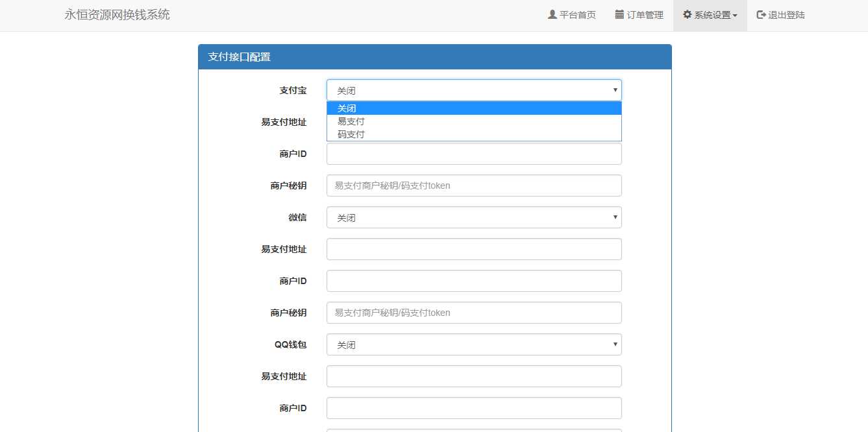Click the 易支付地址 field under QQ钱包
The height and width of the screenshot is (432, 868).
[473, 376]
